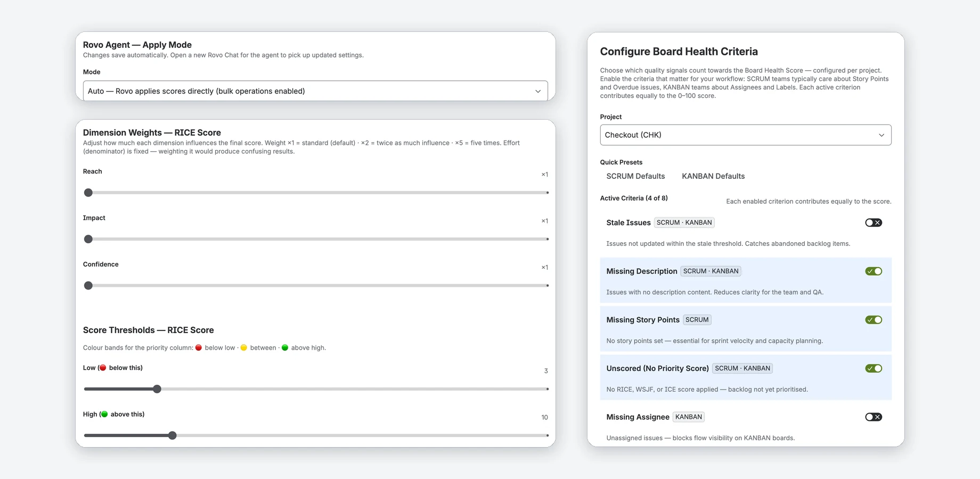
Task: Apply the SCRUM Defaults preset
Action: coord(635,176)
